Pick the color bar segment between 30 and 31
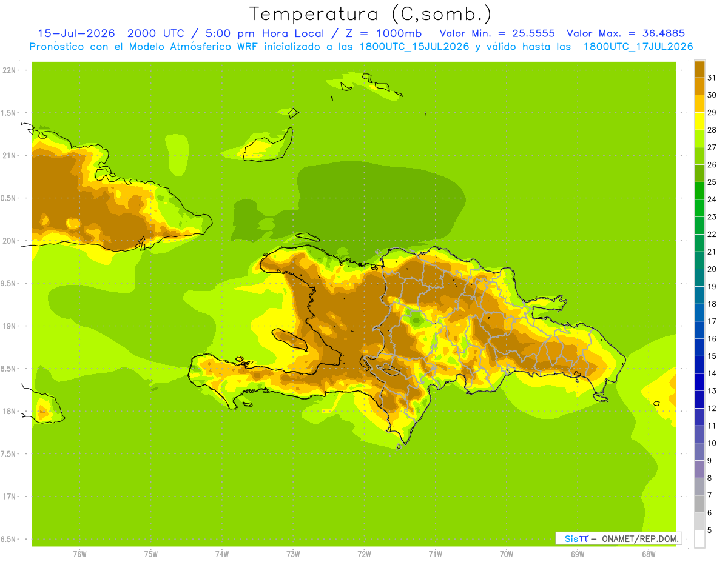 [x=699, y=86]
